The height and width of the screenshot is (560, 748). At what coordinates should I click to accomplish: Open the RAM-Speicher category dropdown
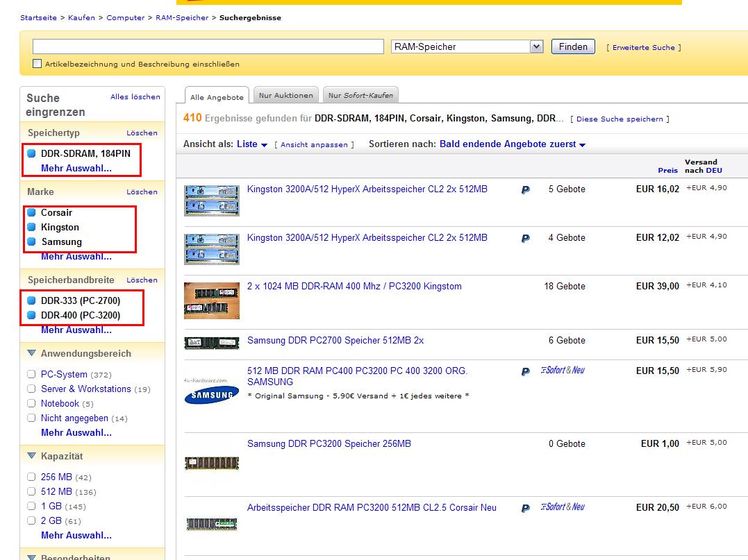467,46
